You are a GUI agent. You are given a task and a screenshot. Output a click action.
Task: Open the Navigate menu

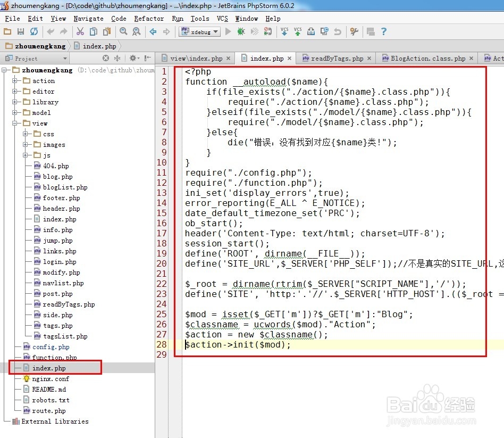[x=88, y=19]
